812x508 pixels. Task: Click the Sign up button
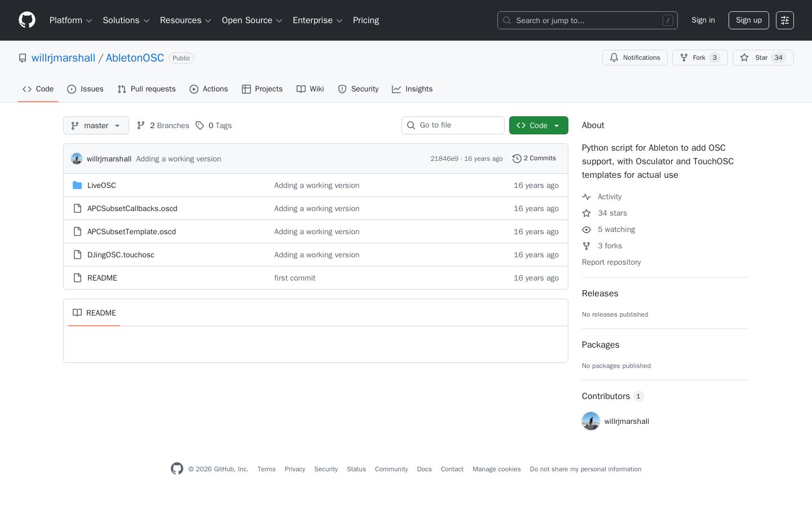coord(749,20)
